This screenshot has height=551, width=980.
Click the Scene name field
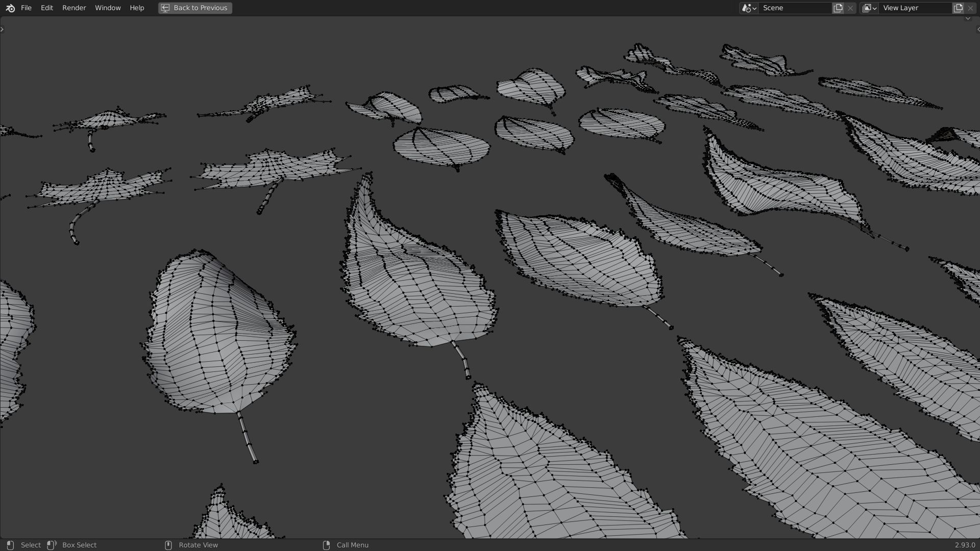pyautogui.click(x=794, y=8)
